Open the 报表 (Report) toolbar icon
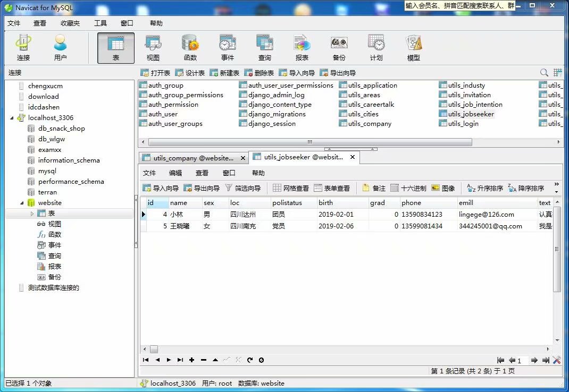This screenshot has width=569, height=392. (x=302, y=47)
